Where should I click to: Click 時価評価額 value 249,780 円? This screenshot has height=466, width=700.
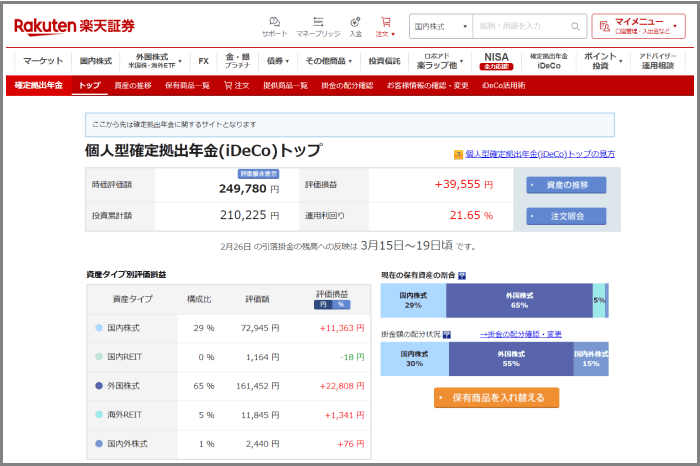(x=249, y=189)
